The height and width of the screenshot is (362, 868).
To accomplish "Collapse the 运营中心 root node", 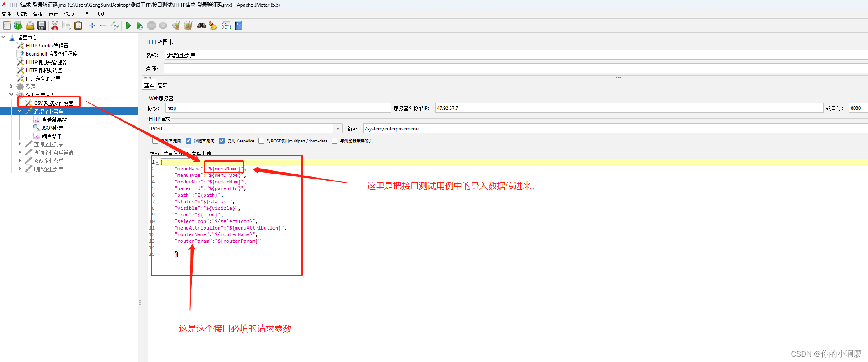I will point(3,37).
